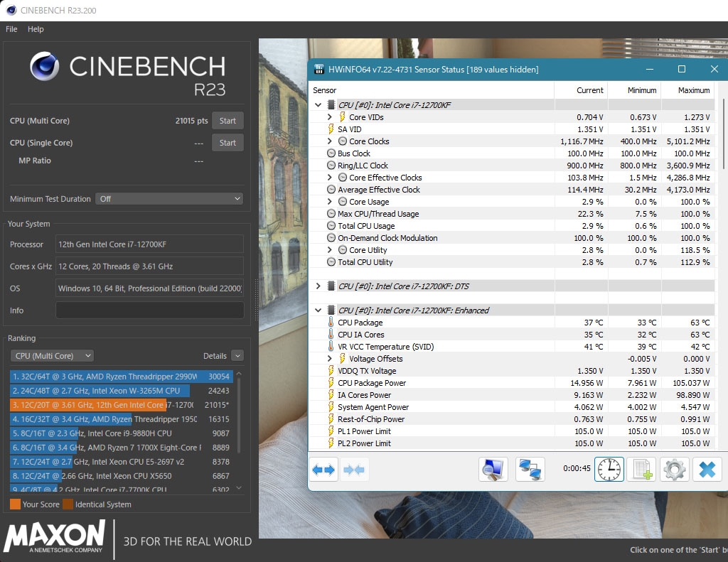The image size is (728, 562).
Task: Click the Cinebench title bar logo icon
Action: [x=11, y=10]
